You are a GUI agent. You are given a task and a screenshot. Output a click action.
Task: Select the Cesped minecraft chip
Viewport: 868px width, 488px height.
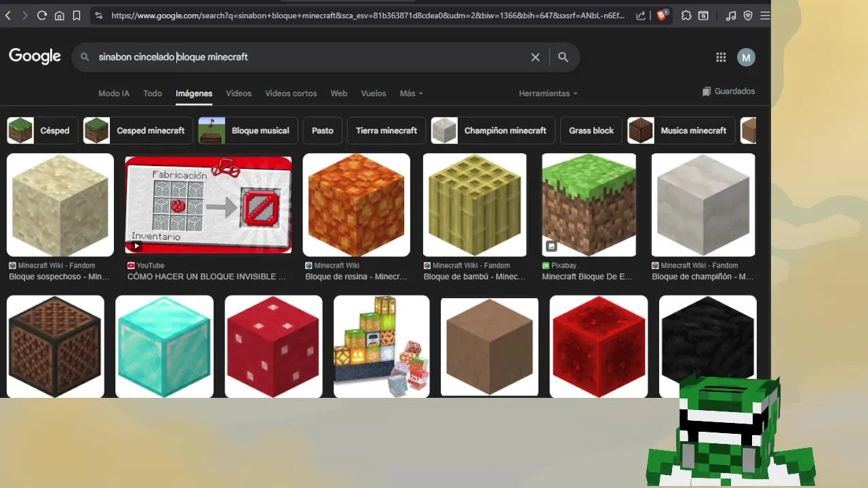click(138, 131)
